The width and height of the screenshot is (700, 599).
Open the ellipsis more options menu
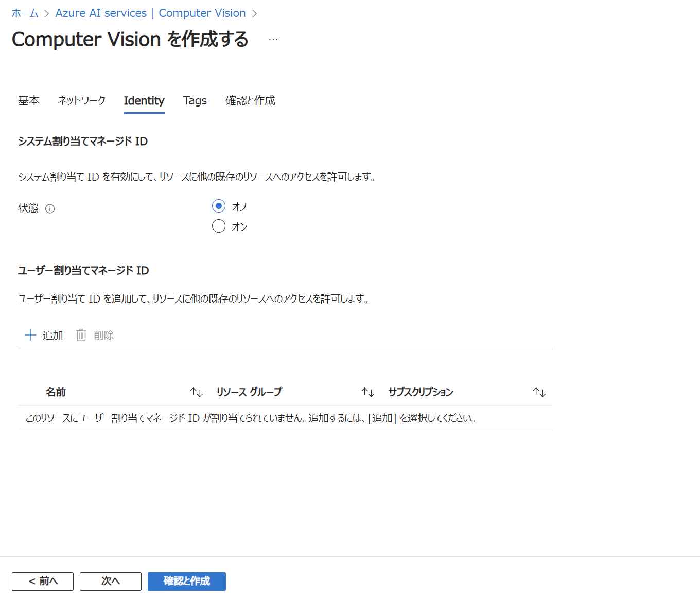pyautogui.click(x=273, y=40)
